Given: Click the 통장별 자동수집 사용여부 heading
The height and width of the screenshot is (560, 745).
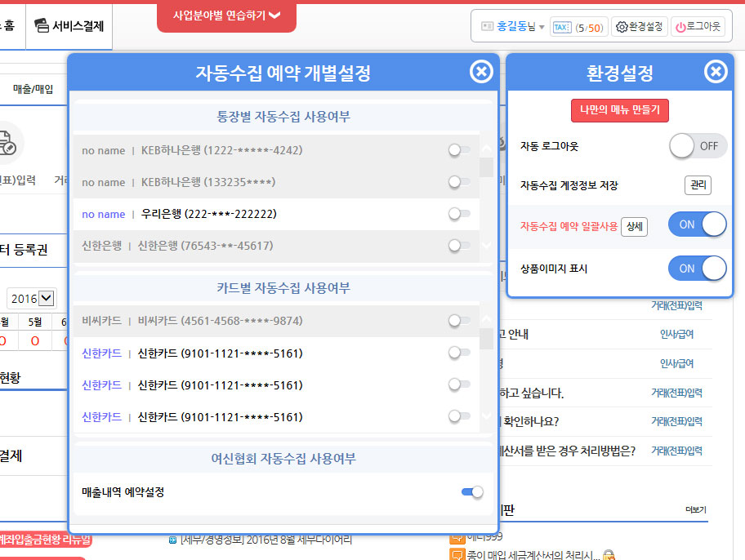Looking at the screenshot, I should pos(283,117).
